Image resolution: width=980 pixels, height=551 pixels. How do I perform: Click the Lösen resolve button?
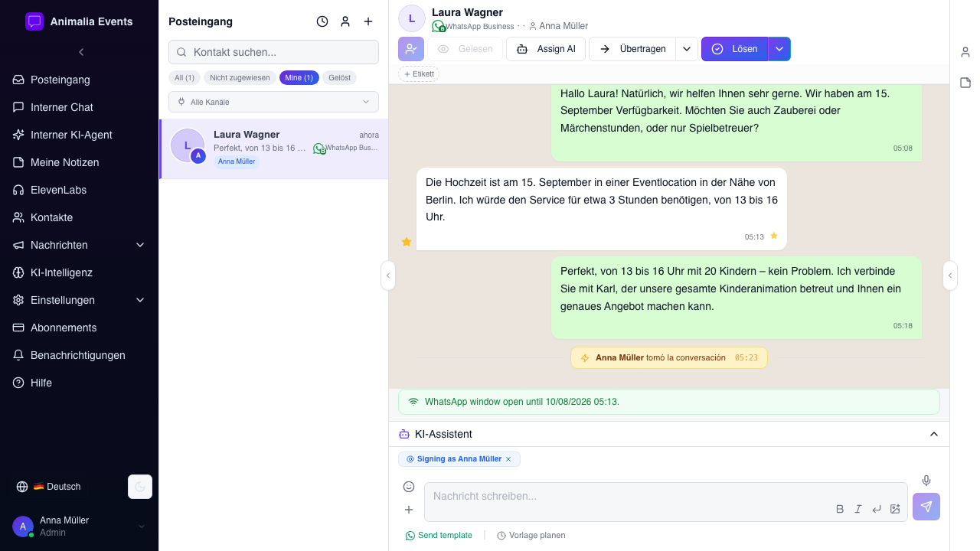(x=735, y=49)
